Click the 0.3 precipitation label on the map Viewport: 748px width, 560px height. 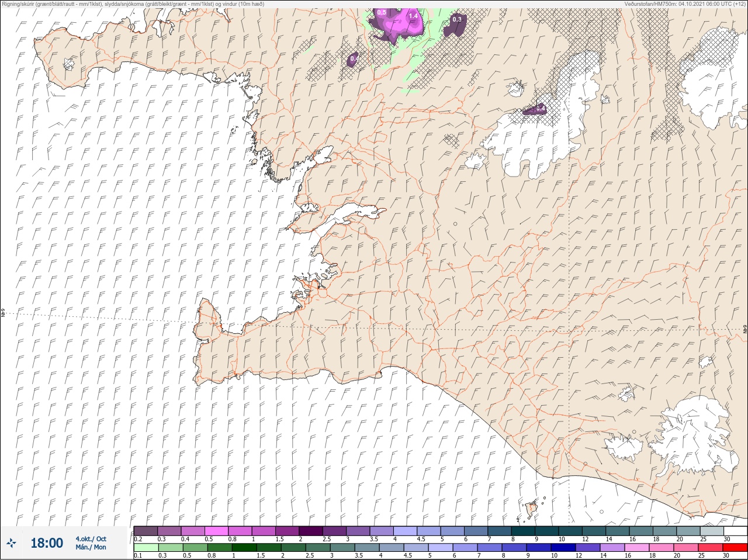(457, 19)
